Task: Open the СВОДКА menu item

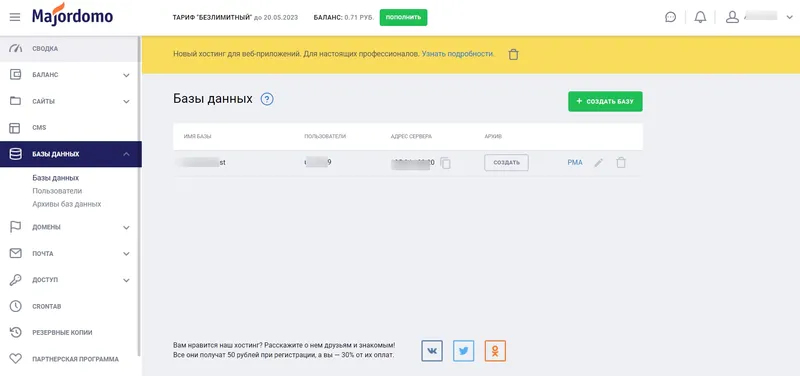Action: [x=69, y=49]
